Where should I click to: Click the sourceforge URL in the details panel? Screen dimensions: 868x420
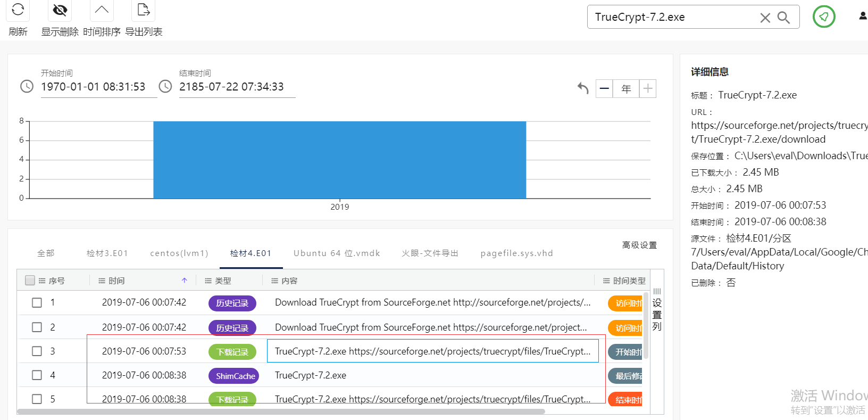tap(779, 132)
